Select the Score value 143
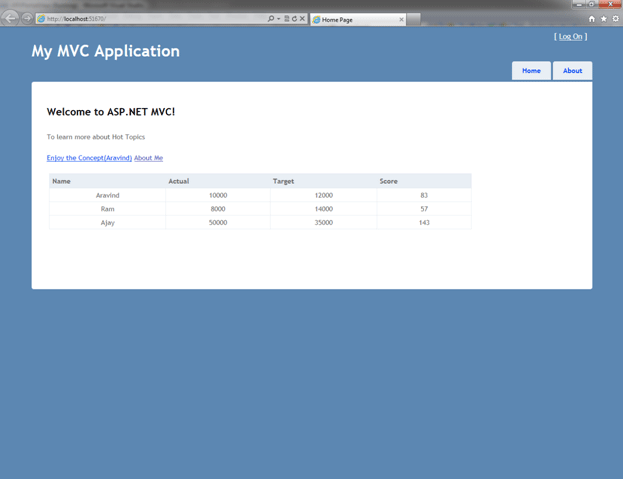 424,223
